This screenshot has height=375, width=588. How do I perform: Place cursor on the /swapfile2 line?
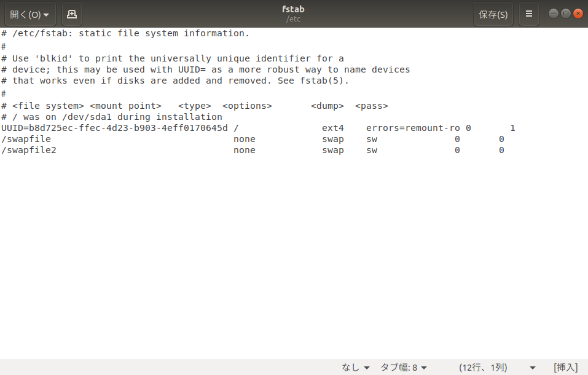[x=28, y=150]
